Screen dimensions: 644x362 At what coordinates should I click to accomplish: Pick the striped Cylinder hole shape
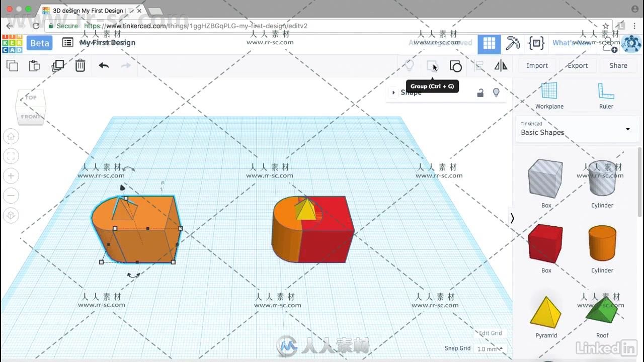(x=602, y=178)
